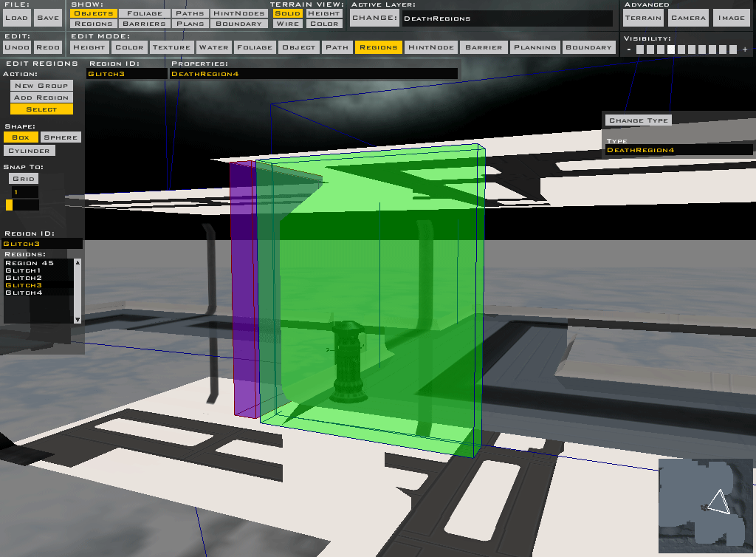Save the current file
This screenshot has width=756, height=557.
(48, 18)
